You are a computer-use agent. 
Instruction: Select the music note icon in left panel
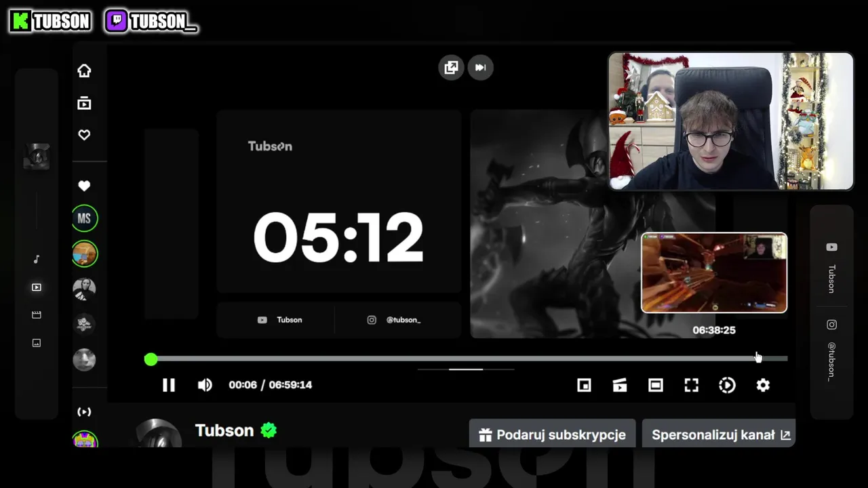click(x=37, y=259)
